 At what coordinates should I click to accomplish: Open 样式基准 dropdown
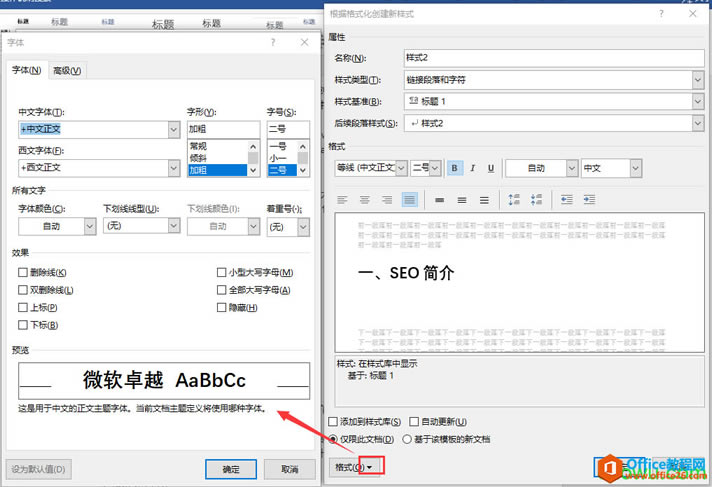tap(698, 101)
